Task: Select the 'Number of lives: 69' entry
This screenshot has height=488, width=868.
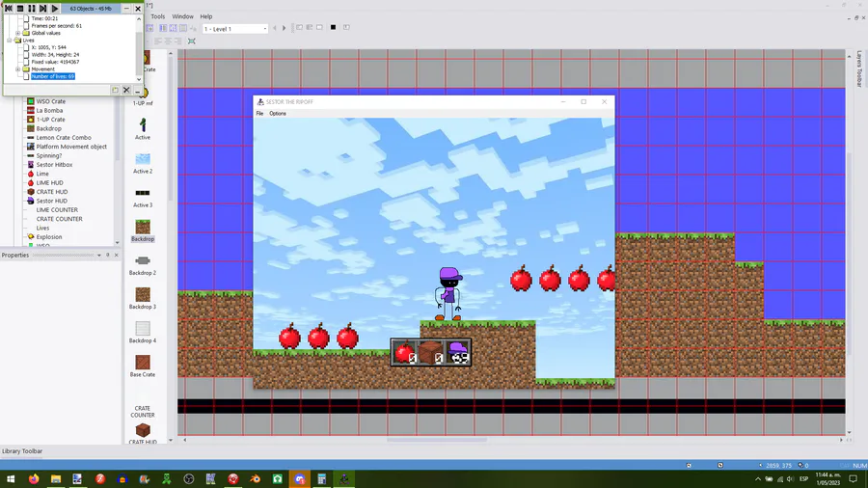Action: [53, 76]
